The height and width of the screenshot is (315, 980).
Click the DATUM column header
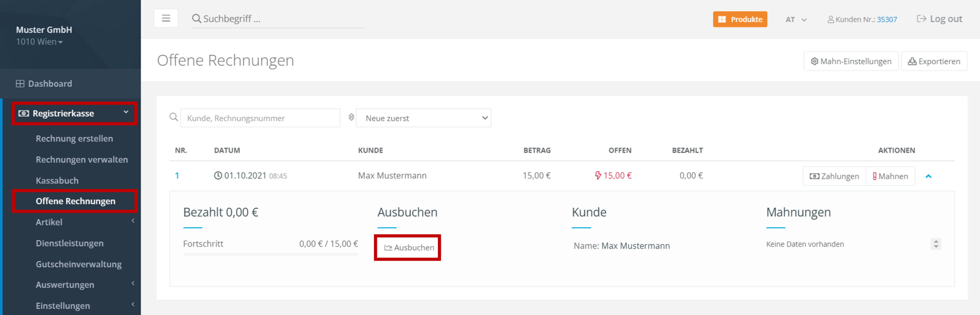(x=227, y=151)
